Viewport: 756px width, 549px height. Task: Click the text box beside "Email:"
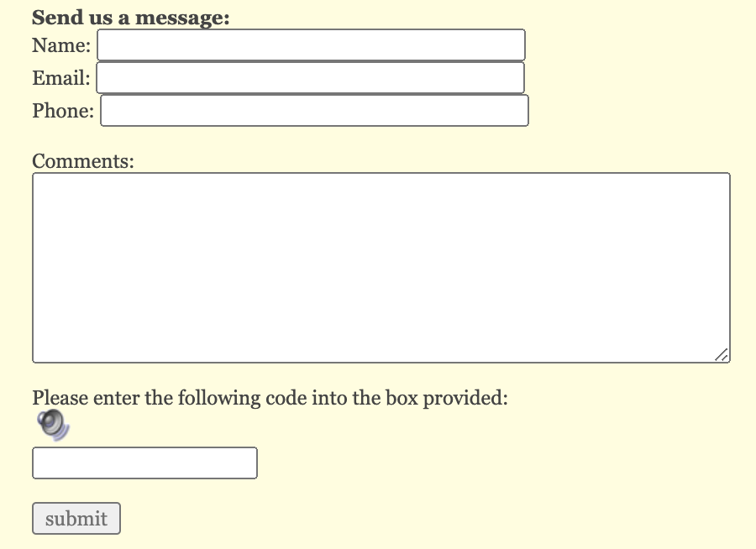coord(311,77)
